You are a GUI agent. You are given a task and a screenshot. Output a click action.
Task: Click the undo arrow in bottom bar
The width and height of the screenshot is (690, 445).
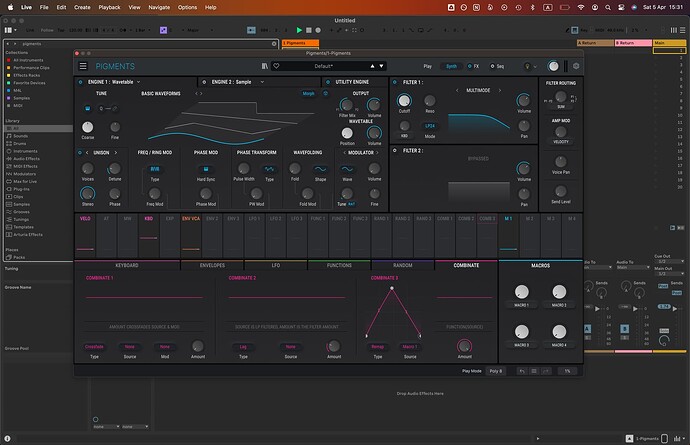[x=522, y=370]
